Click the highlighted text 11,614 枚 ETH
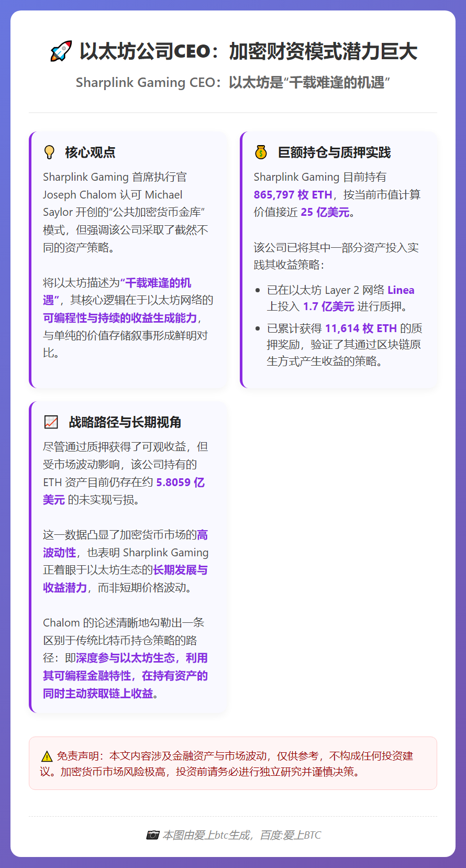466x868 pixels. pyautogui.click(x=361, y=328)
